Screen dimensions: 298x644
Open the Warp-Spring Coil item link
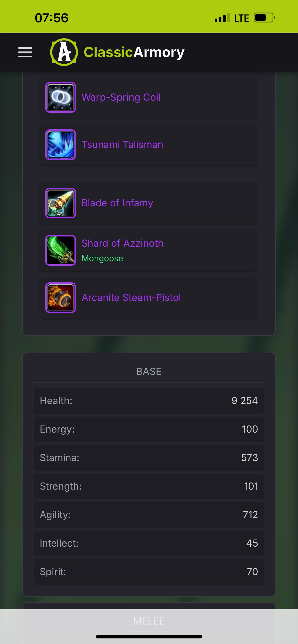[x=121, y=97]
